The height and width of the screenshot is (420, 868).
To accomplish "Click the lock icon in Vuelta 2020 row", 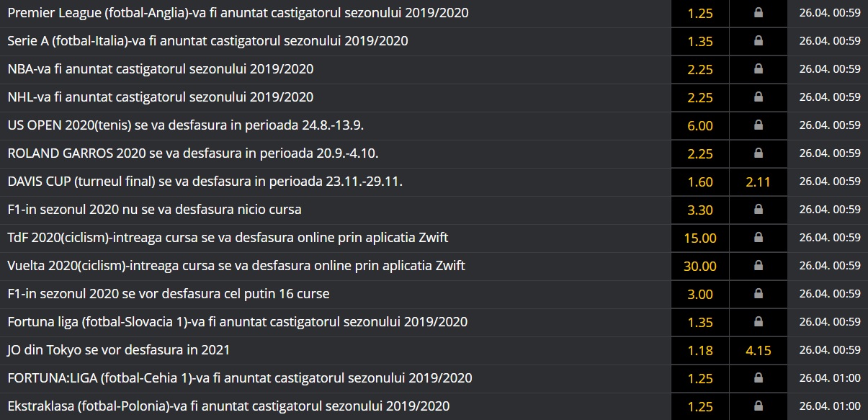I will (x=758, y=266).
